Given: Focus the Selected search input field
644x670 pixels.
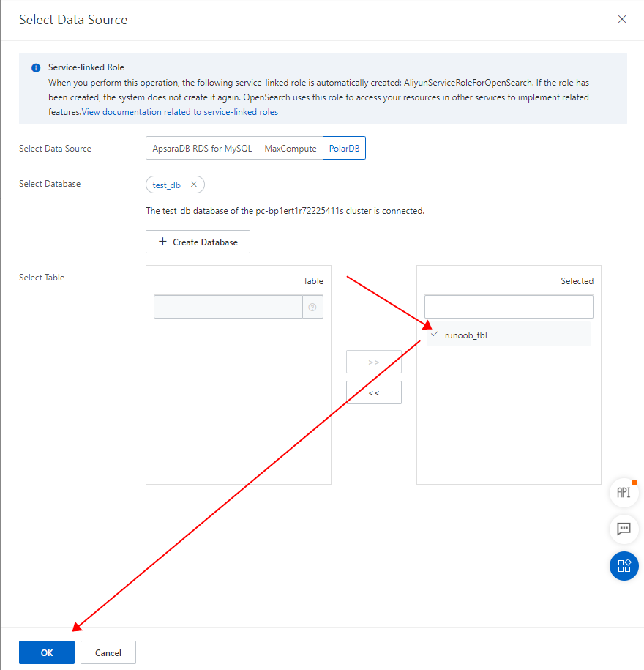Looking at the screenshot, I should pyautogui.click(x=509, y=307).
